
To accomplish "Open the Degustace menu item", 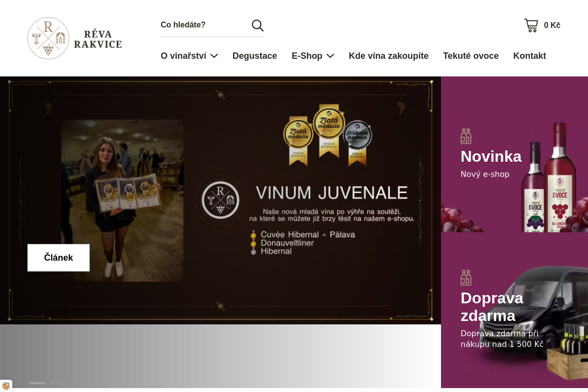I will 255,56.
